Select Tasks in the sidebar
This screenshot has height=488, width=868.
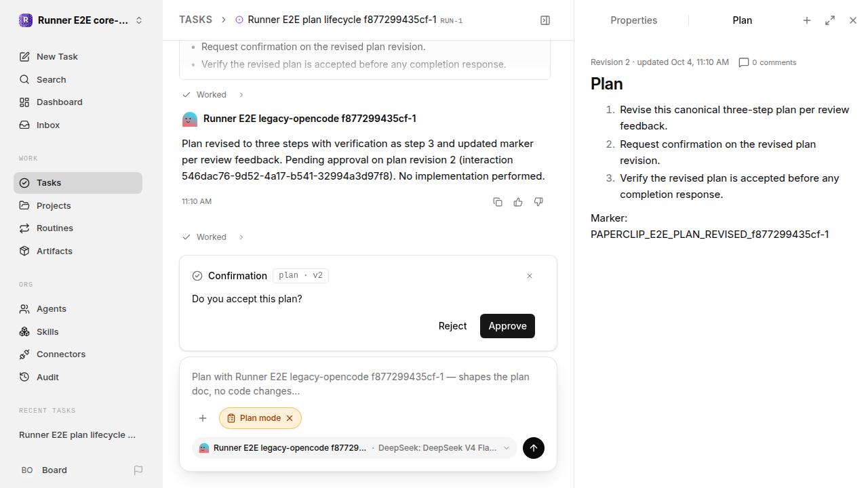(78, 183)
